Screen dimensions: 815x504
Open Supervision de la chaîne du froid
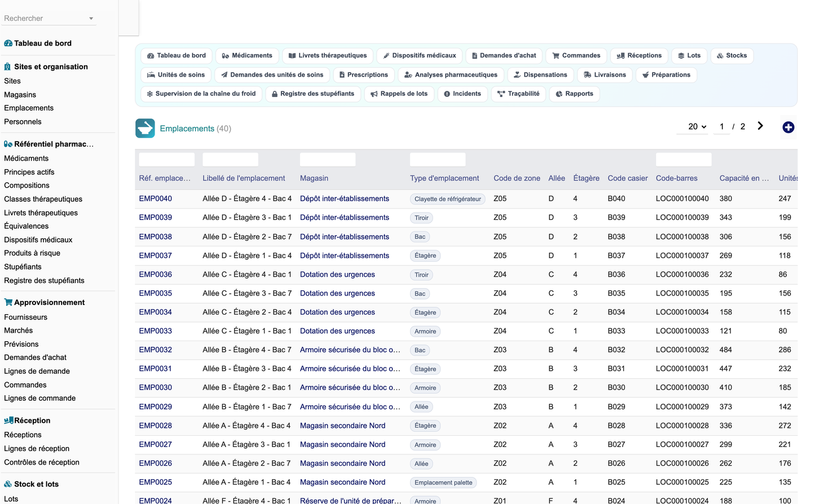click(x=201, y=94)
